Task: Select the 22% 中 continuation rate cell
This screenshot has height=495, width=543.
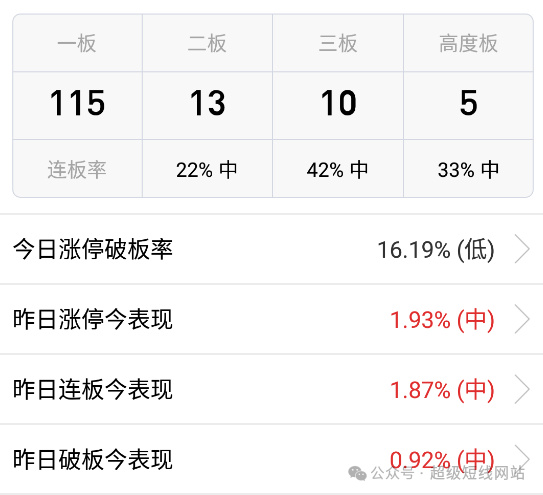Action: (x=206, y=170)
